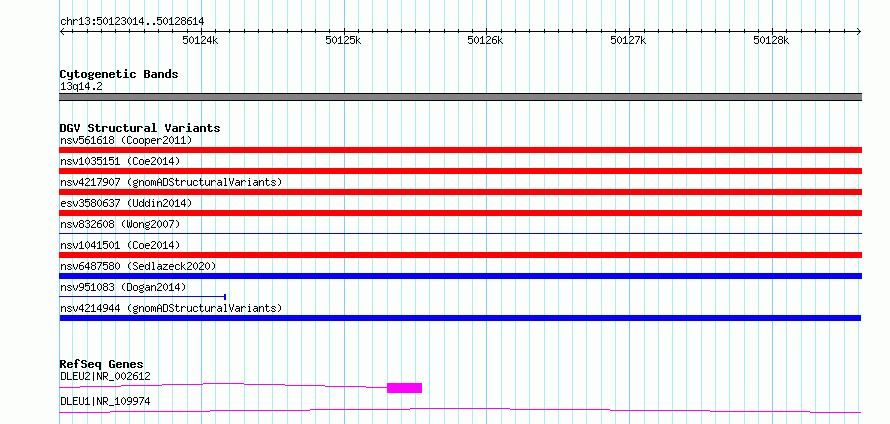Select the nsv1035151 (Coe2014) variant bar
This screenshot has height=424, width=890.
pos(460,171)
